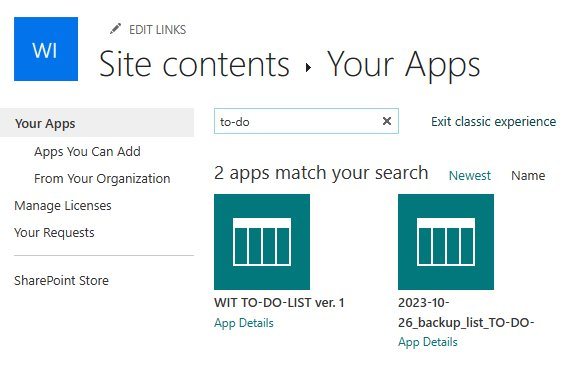Image resolution: width=566 pixels, height=367 pixels.
Task: Sort results by Newest
Action: point(470,176)
